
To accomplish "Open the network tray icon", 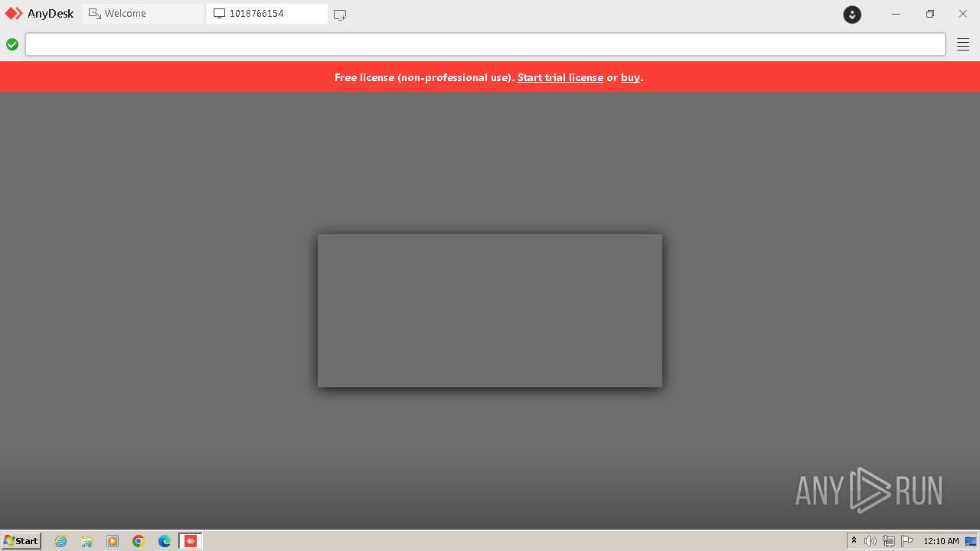I will pos(889,541).
